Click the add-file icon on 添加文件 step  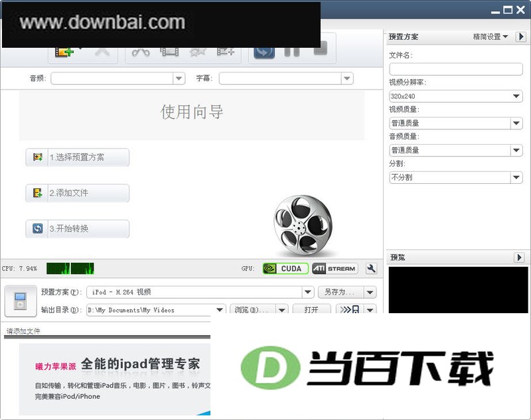coord(37,193)
